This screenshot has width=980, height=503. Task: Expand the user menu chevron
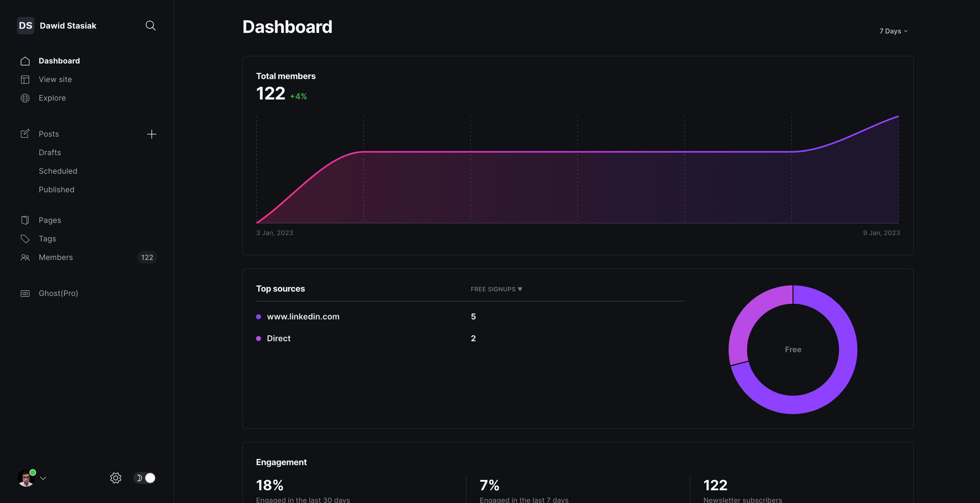43,478
